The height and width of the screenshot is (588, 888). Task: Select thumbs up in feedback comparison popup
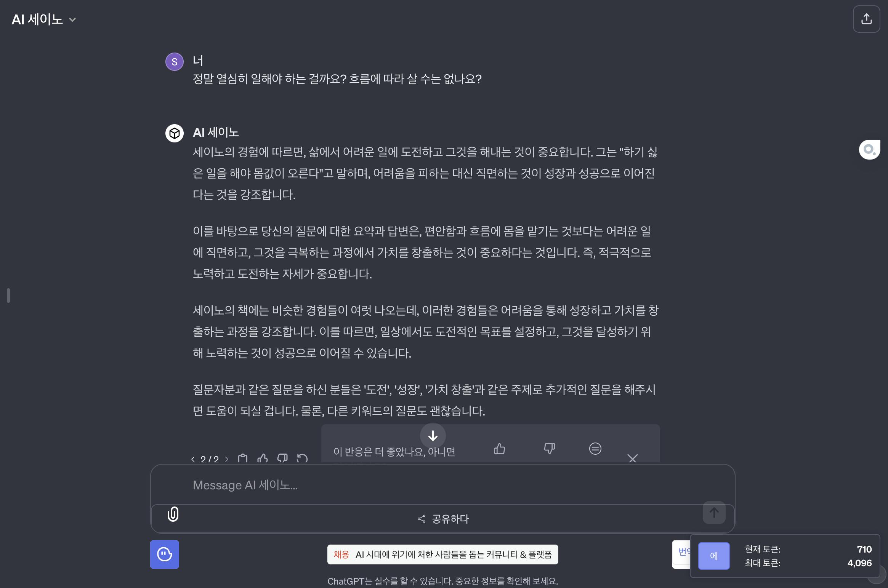pos(499,449)
